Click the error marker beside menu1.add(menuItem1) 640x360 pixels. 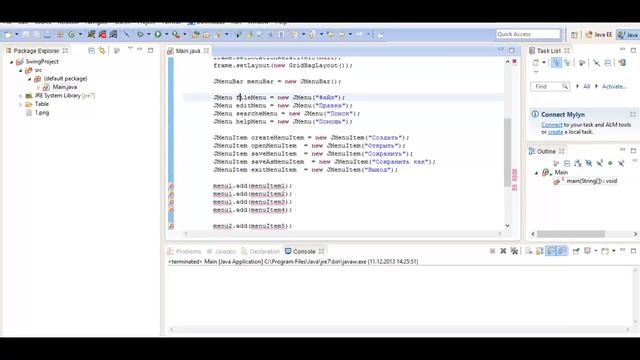pyautogui.click(x=171, y=186)
